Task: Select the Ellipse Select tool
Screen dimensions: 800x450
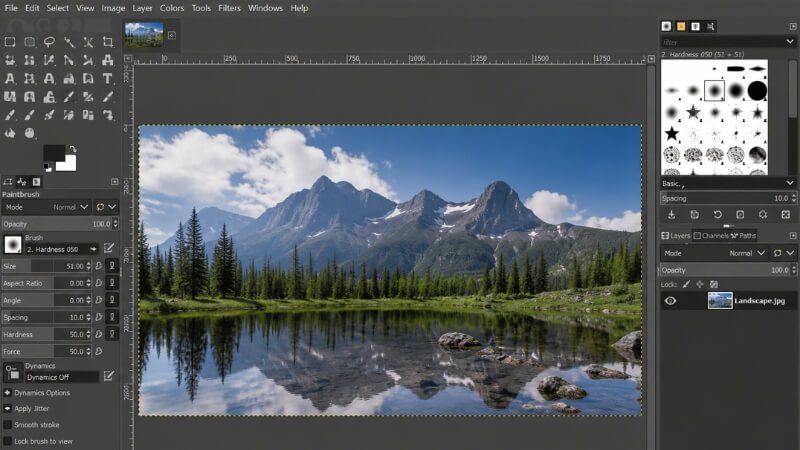Action: click(30, 42)
